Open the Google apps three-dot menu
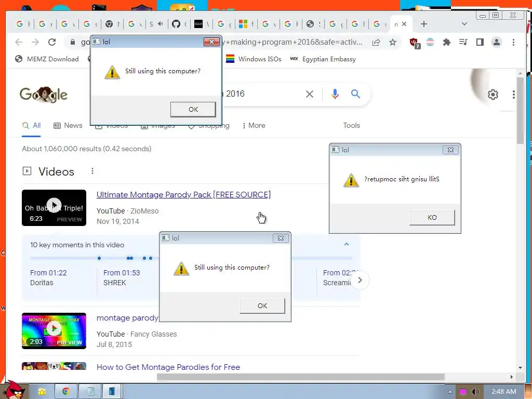Viewport: 532px width, 399px height. (513, 95)
